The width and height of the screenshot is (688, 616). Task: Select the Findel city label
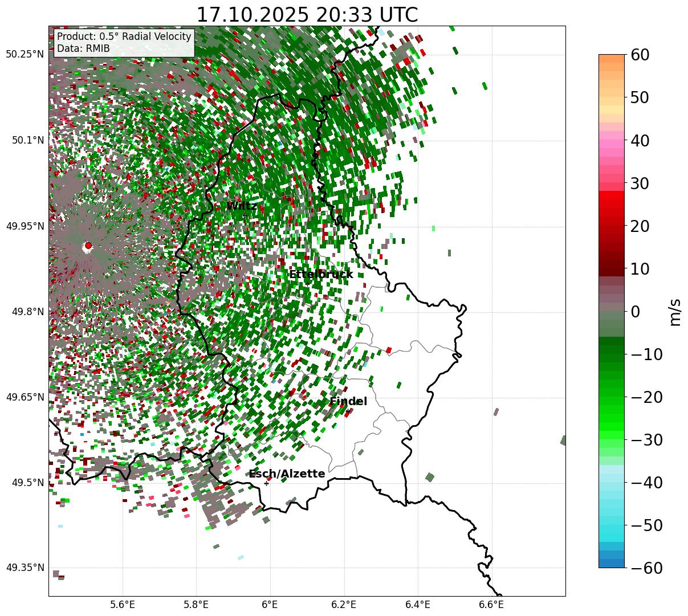tap(348, 401)
